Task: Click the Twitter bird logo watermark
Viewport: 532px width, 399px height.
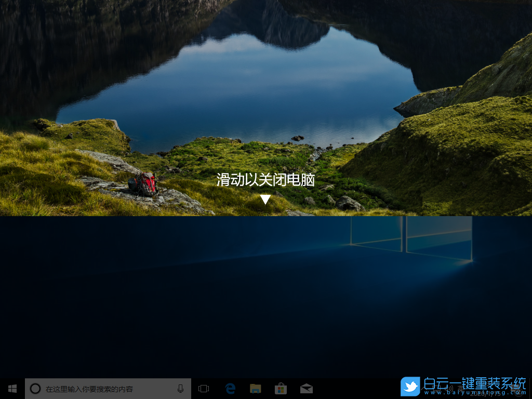Action: (x=411, y=386)
